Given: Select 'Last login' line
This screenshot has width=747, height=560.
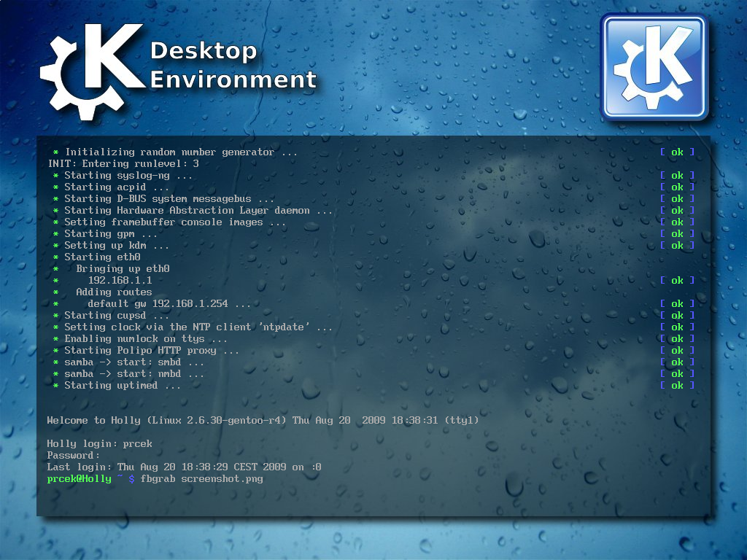Looking at the screenshot, I should 184,467.
